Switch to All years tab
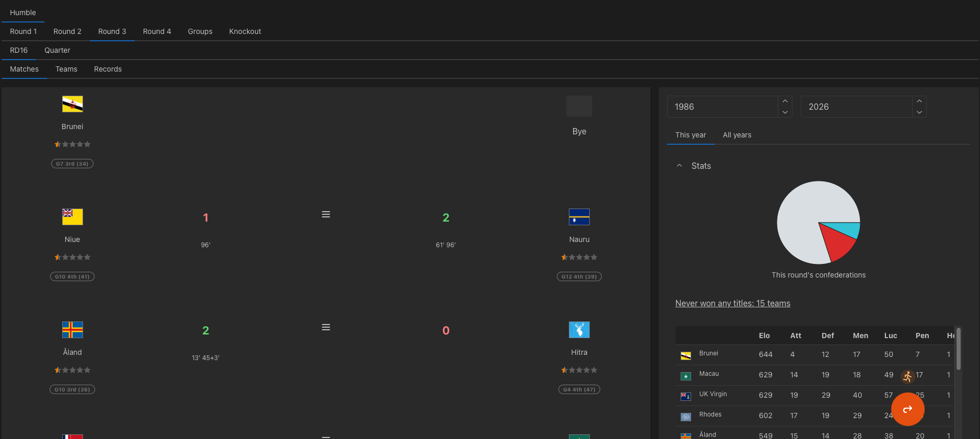The height and width of the screenshot is (439, 980). 737,135
